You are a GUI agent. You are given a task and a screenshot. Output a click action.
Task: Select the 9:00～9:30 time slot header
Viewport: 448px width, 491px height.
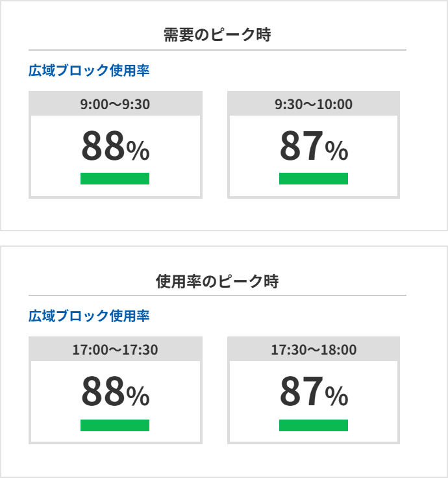(115, 104)
